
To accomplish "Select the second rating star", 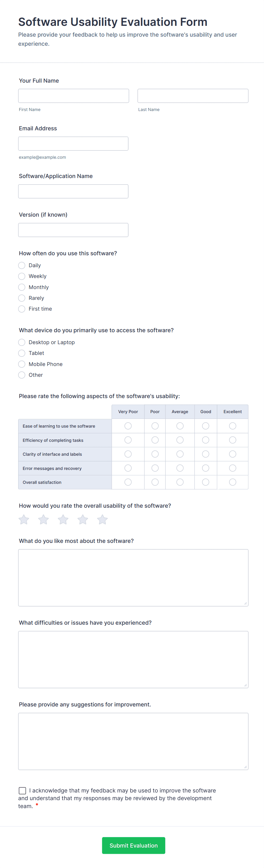I will 43,520.
